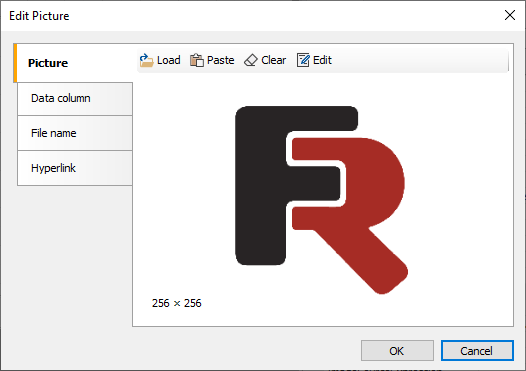Click the Edit pencil icon
This screenshot has height=371, width=526.
303,60
